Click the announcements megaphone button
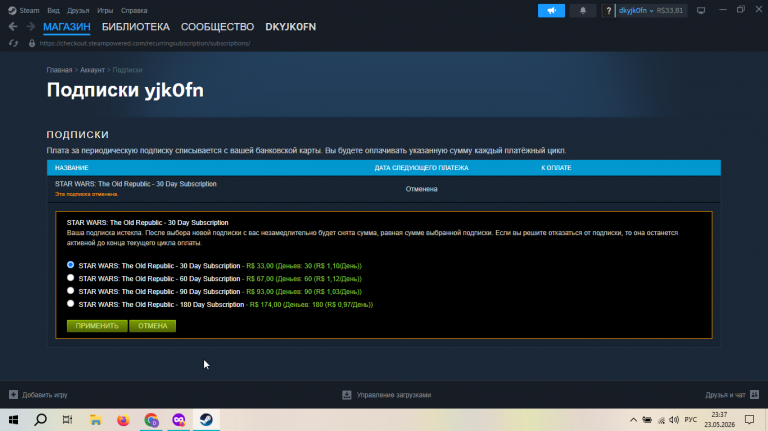Image resolution: width=768 pixels, height=431 pixels. [x=551, y=10]
